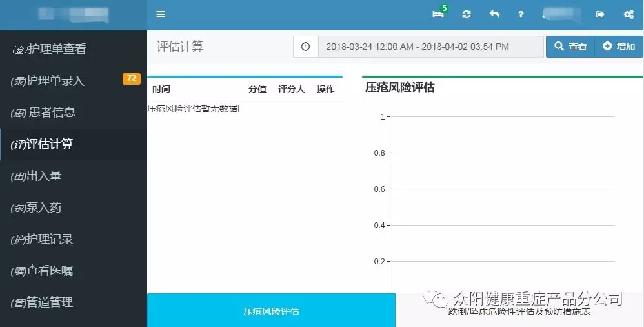Select the date range input field
Viewport: 644px width, 327px height.
click(x=430, y=47)
